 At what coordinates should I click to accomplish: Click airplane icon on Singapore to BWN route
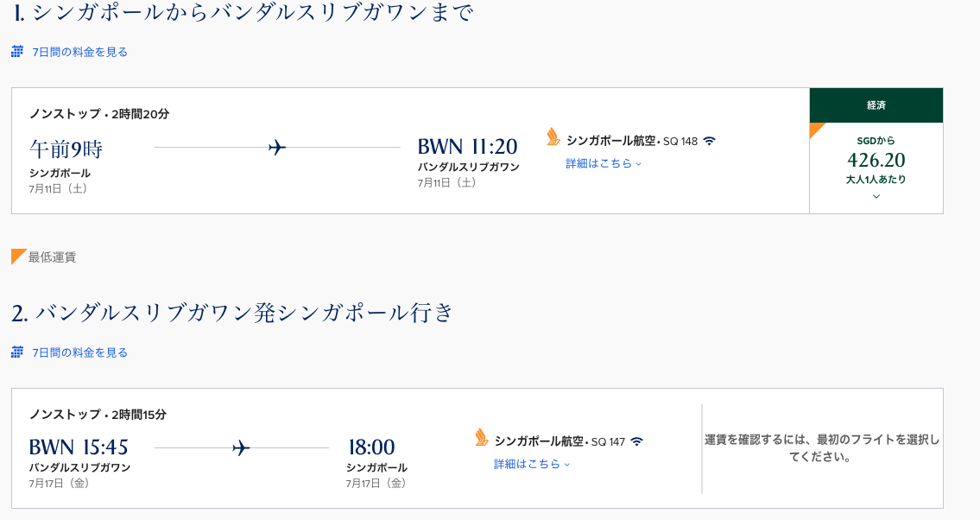click(277, 148)
